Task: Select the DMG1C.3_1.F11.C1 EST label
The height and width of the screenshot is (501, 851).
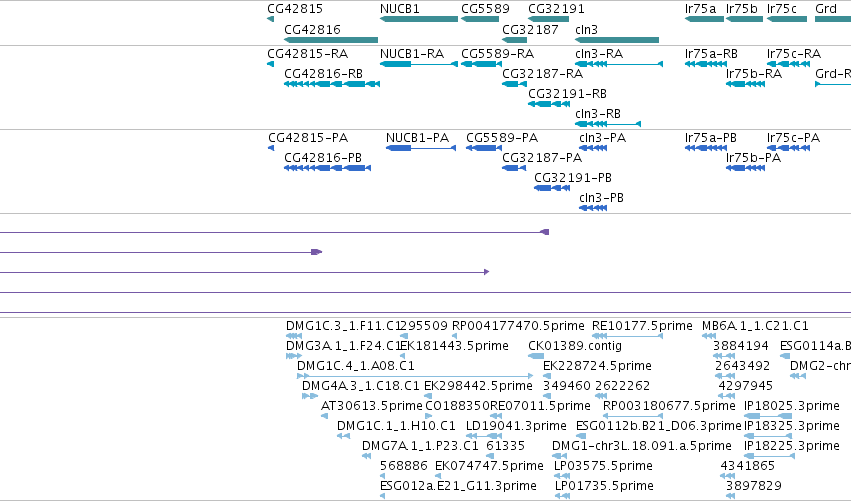Action: (344, 326)
